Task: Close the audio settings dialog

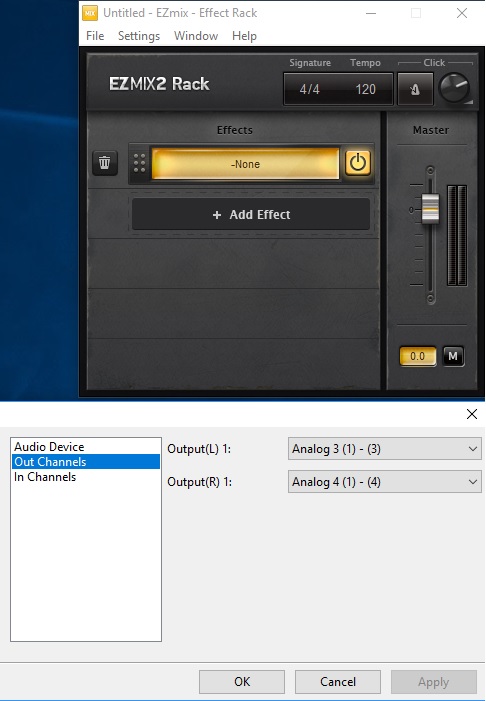Action: point(472,414)
